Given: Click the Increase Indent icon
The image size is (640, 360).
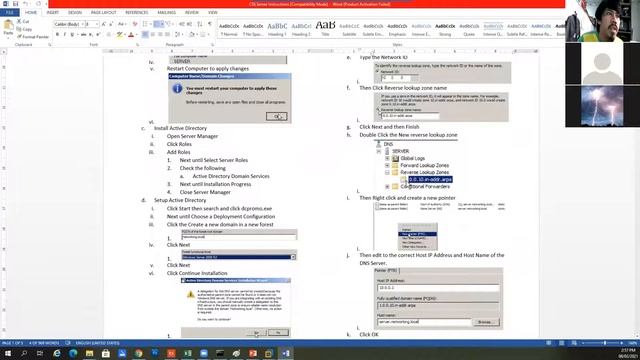Looking at the screenshot, I should click(x=190, y=24).
